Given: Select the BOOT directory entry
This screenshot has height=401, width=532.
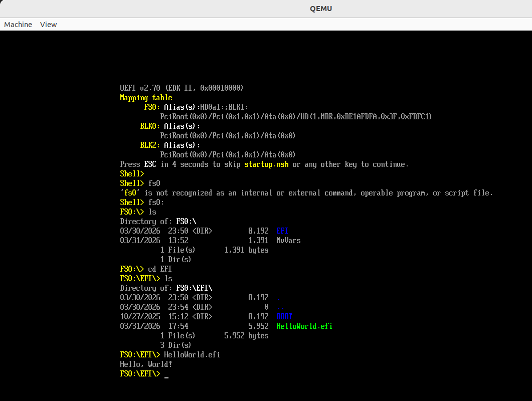Looking at the screenshot, I should (284, 316).
